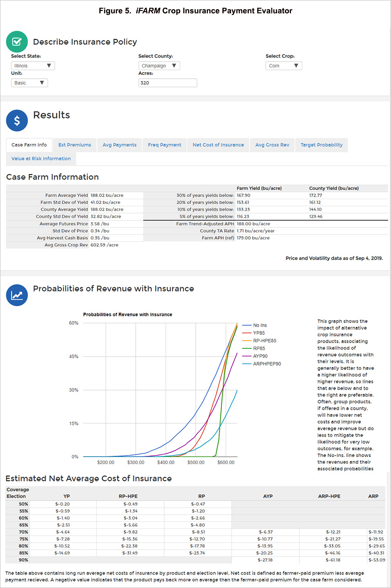Click the 50% coverage election row label

click(23, 504)
